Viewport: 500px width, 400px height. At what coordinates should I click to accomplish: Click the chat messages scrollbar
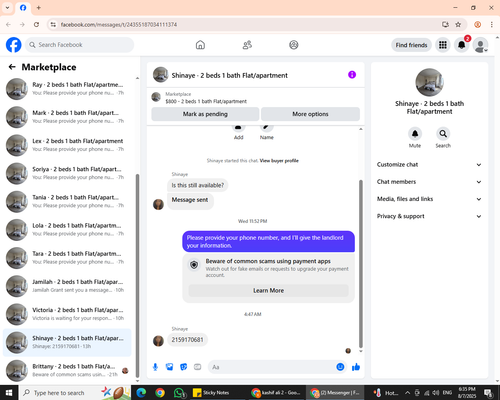(361, 263)
